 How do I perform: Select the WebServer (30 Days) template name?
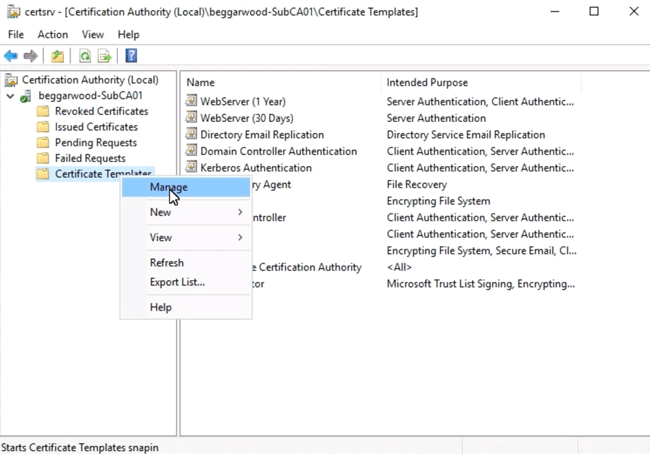pyautogui.click(x=247, y=118)
